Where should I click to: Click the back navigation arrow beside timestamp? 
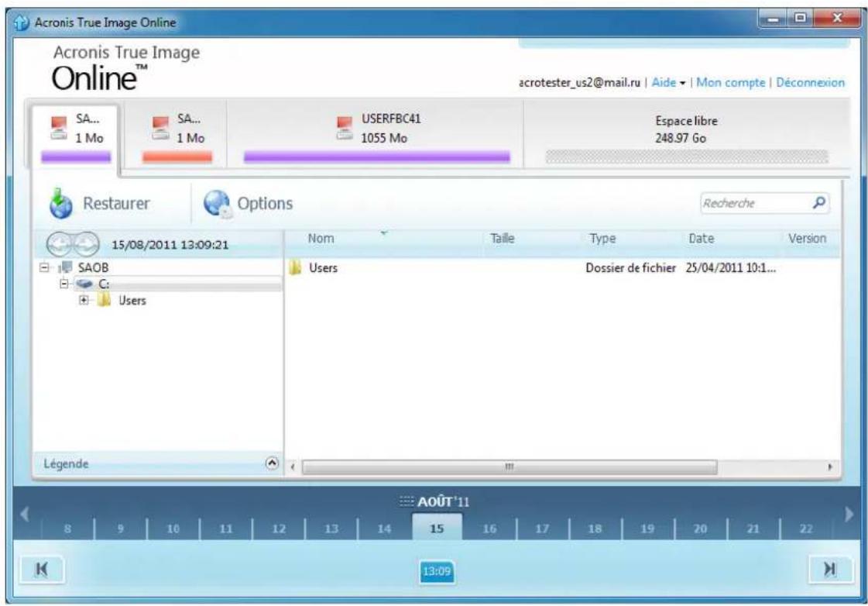click(x=59, y=244)
